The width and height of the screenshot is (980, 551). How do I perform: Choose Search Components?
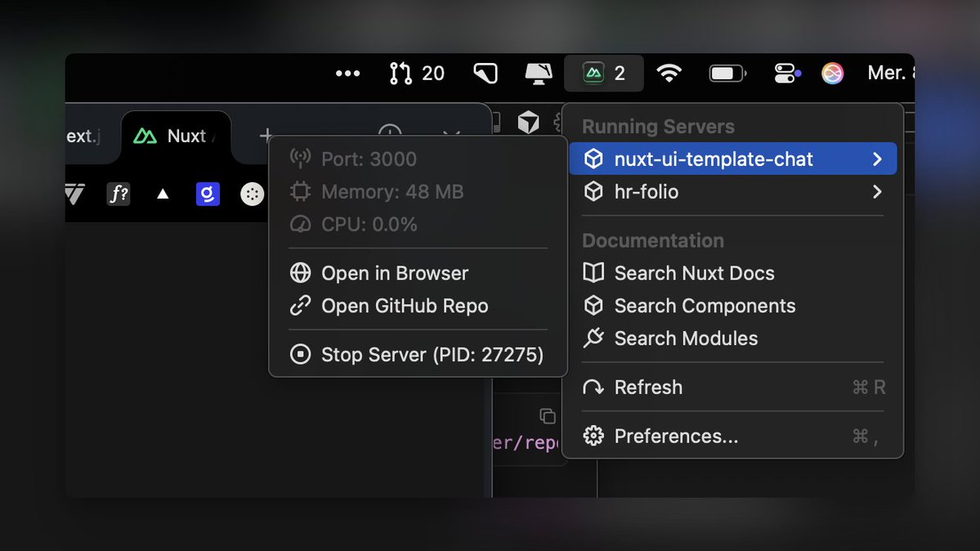point(732,305)
